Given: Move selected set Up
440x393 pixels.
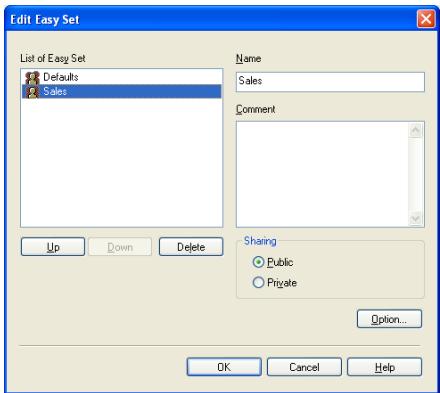Looking at the screenshot, I should tap(53, 247).
